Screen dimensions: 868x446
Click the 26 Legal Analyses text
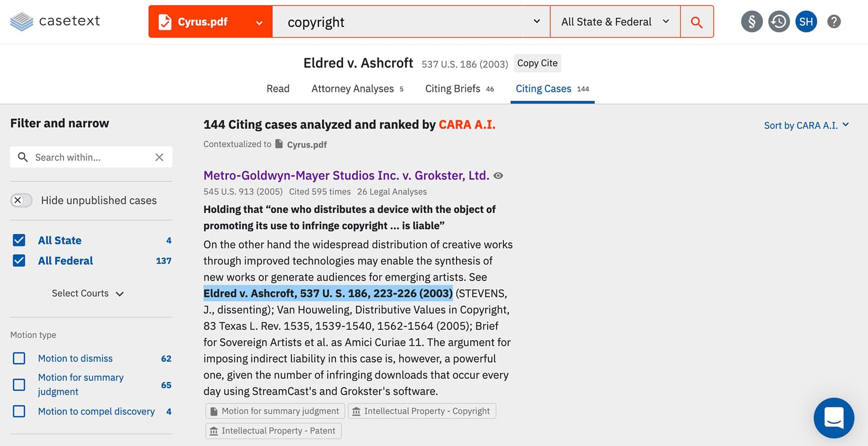[x=392, y=192]
